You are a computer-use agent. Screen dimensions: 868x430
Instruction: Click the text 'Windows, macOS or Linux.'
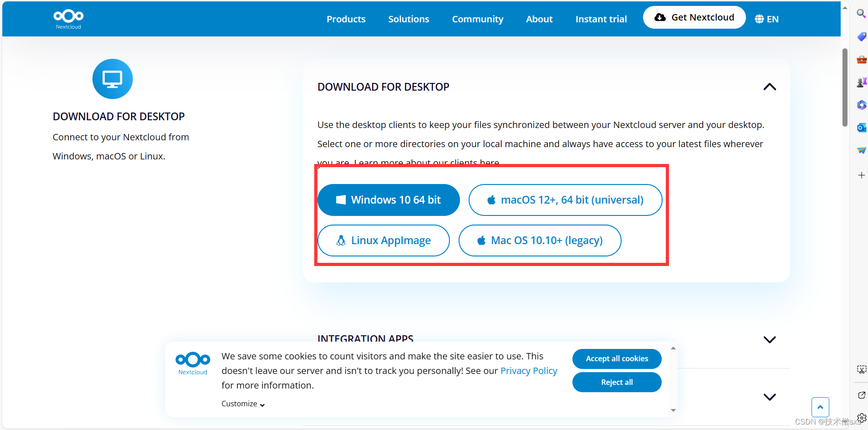109,156
